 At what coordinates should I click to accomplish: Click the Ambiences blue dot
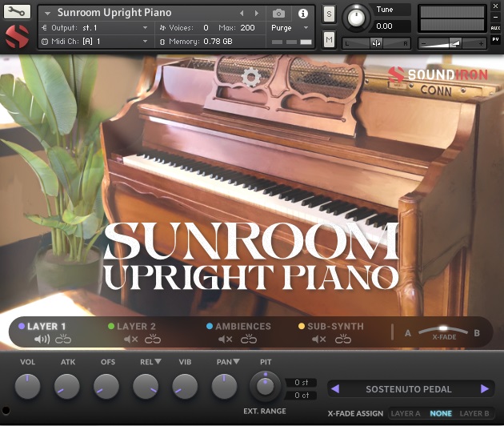coord(210,326)
